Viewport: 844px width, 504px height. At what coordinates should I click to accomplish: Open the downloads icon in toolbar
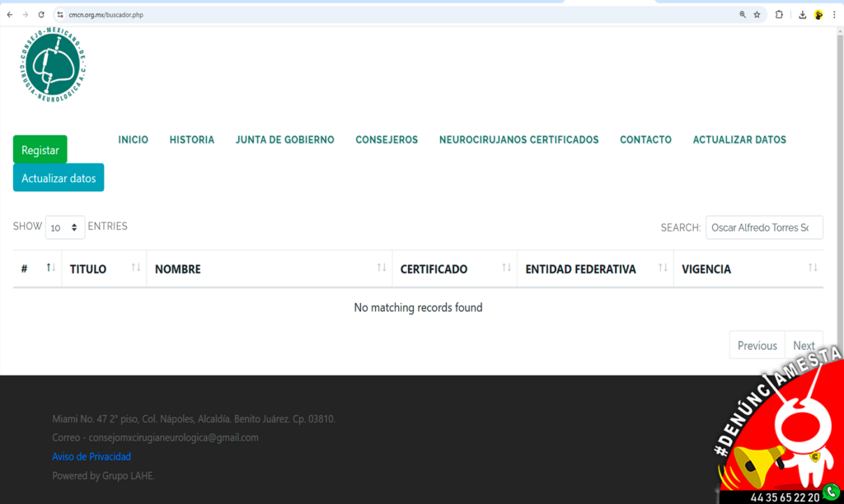pos(802,15)
